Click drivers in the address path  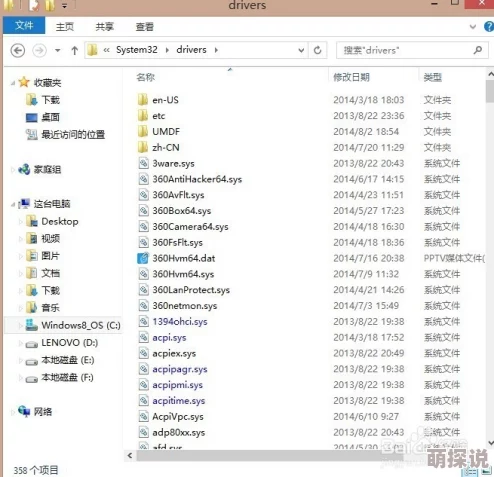pyautogui.click(x=191, y=50)
